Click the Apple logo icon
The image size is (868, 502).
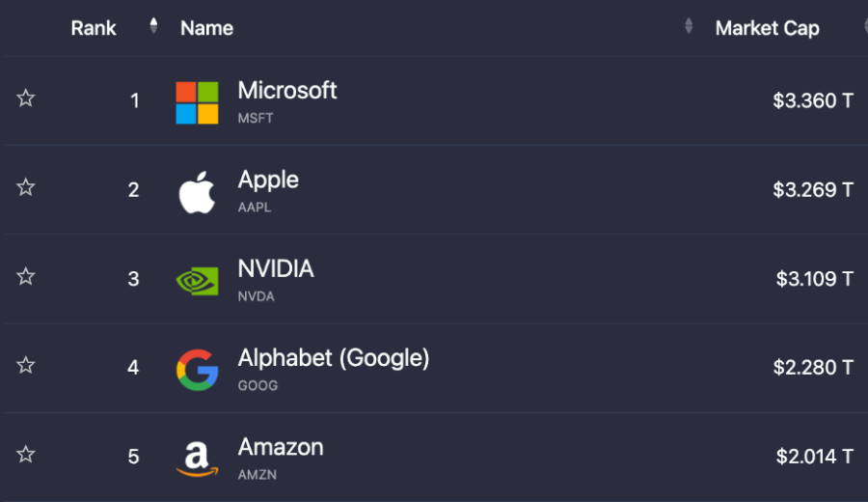point(197,192)
